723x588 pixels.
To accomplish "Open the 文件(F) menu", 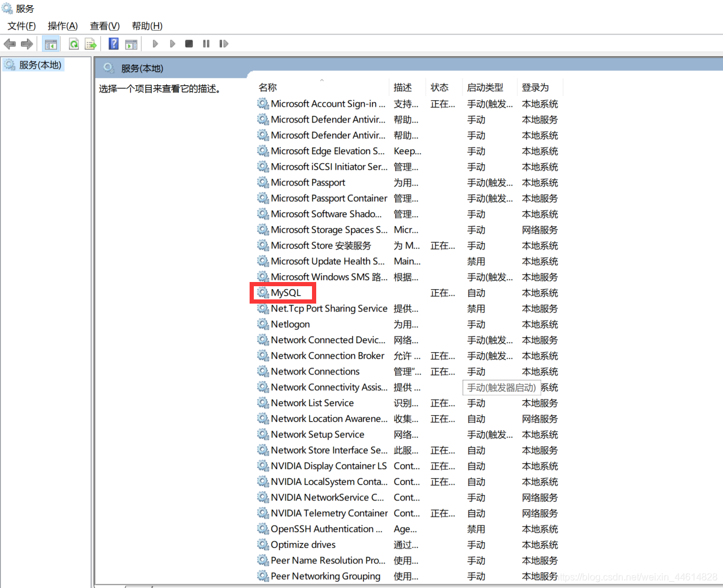I will pos(22,26).
